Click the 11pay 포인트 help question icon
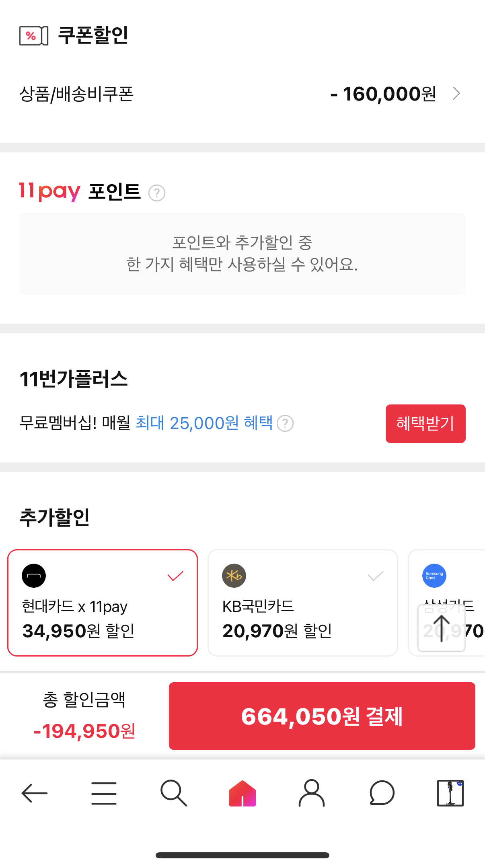This screenshot has height=868, width=485. (x=157, y=193)
